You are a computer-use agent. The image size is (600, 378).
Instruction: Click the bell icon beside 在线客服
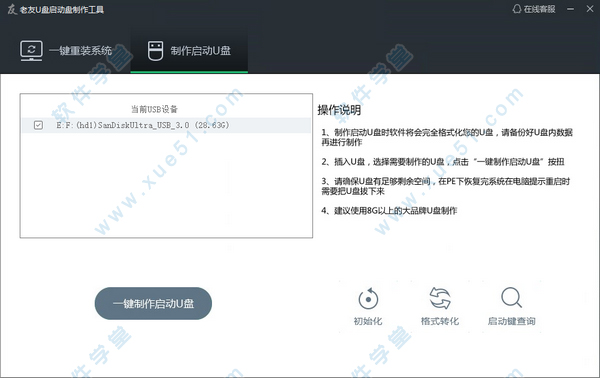(517, 9)
